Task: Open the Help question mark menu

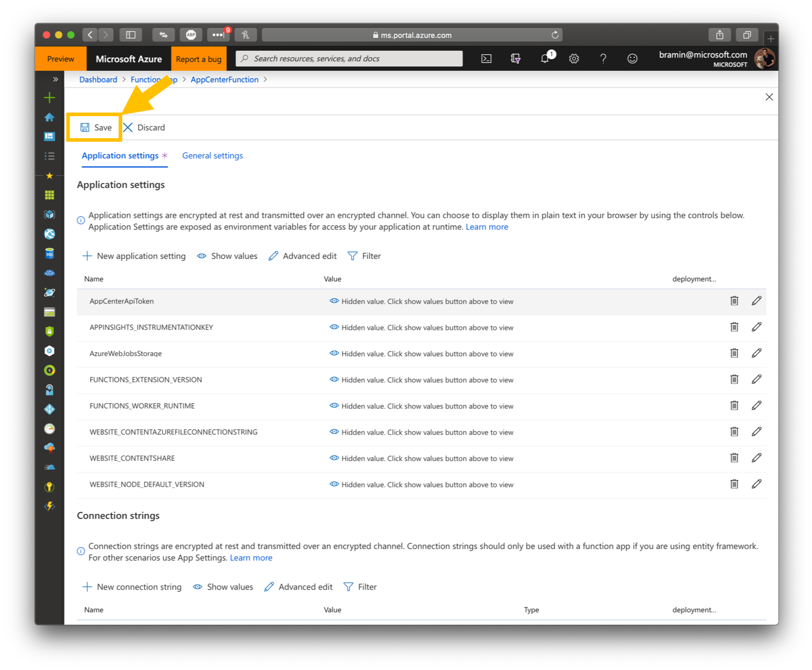Action: 603,58
